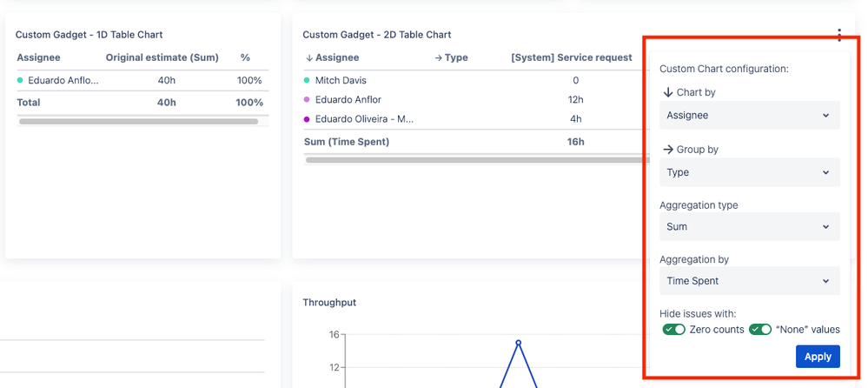Click the % column header
868x388 pixels.
pos(245,57)
